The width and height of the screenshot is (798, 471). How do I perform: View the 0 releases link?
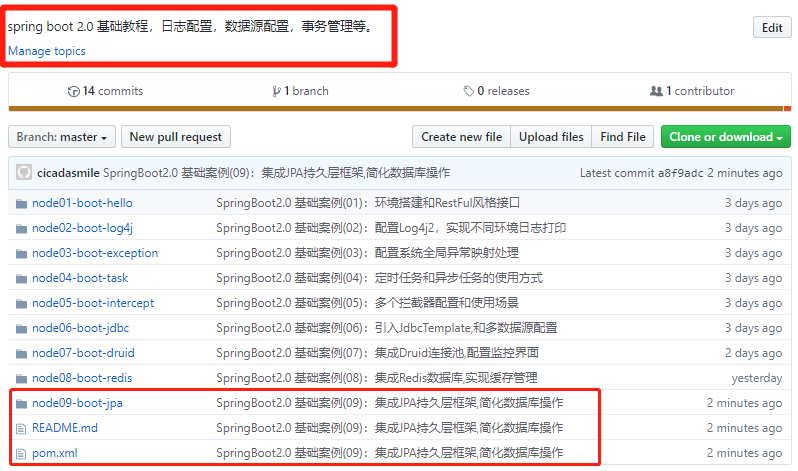click(497, 91)
